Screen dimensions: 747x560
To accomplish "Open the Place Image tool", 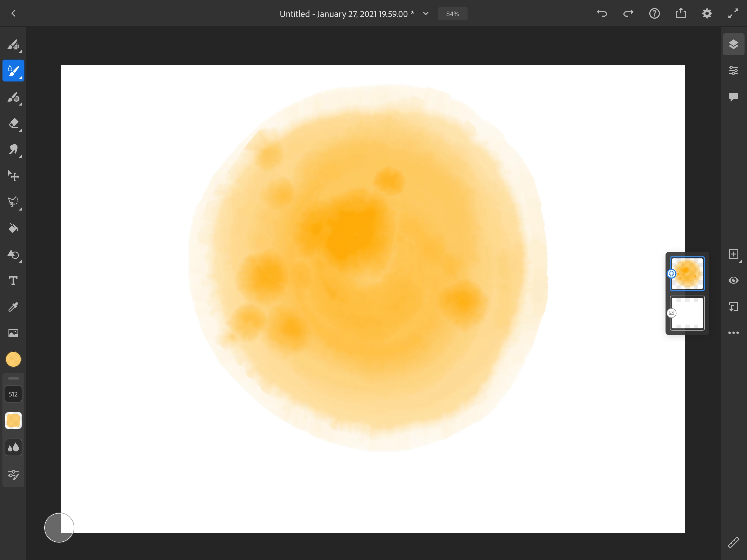I will [13, 333].
